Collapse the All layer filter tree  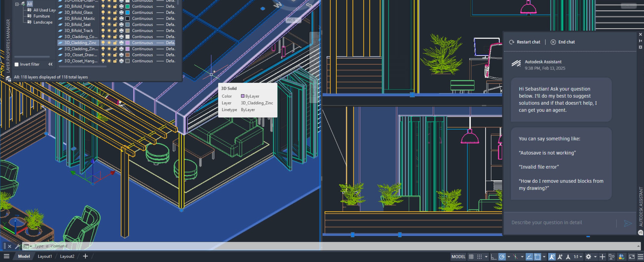[x=17, y=4]
